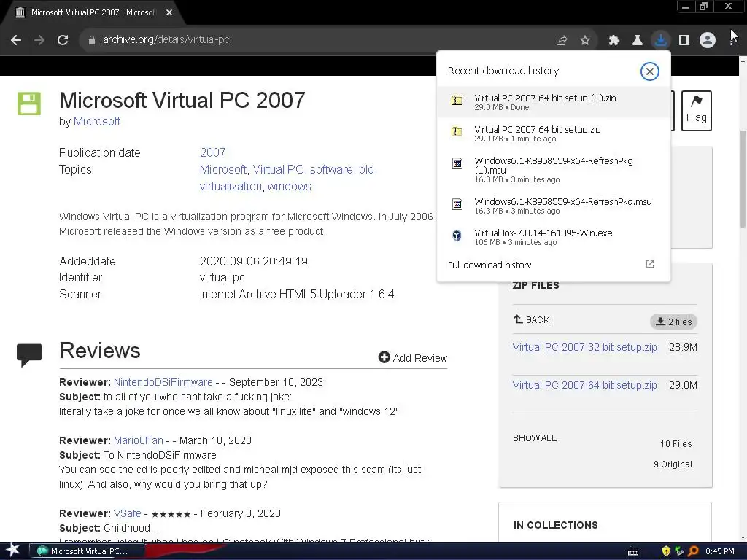The width and height of the screenshot is (747, 560).
Task: Go back to previous page
Action: pyautogui.click(x=16, y=40)
